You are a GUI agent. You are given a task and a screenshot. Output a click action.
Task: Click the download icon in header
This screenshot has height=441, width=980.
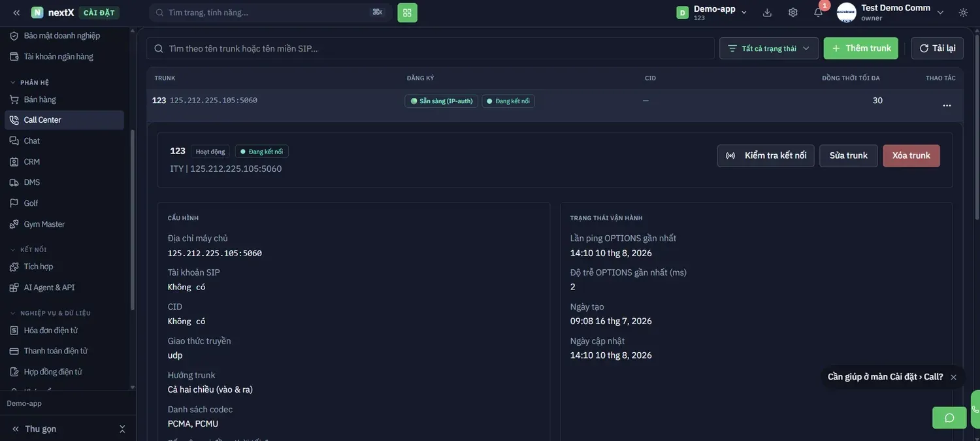point(767,12)
